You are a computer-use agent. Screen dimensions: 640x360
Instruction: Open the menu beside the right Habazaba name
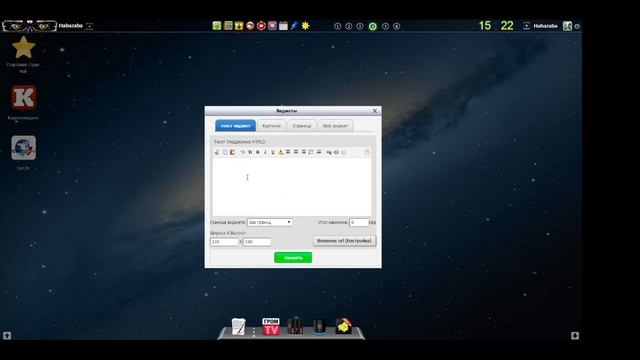(527, 26)
